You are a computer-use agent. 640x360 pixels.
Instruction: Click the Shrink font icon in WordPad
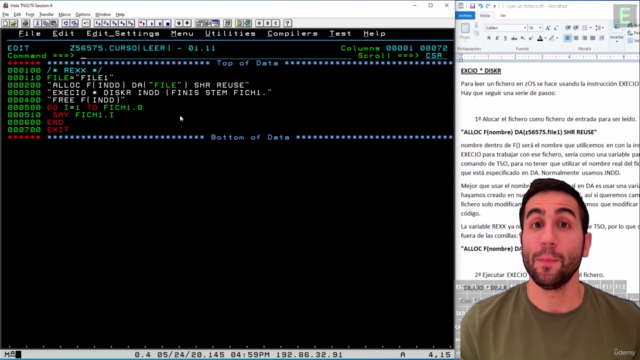coord(556,28)
